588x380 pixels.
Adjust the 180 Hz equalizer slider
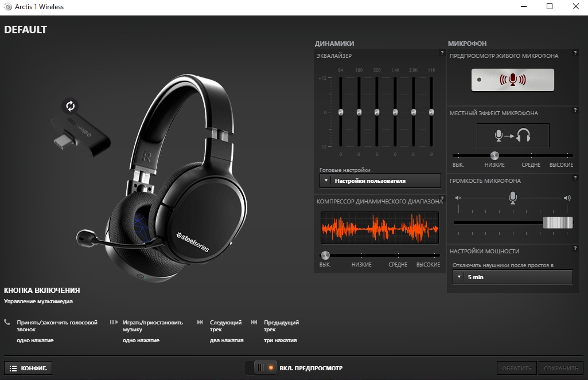[x=359, y=112]
